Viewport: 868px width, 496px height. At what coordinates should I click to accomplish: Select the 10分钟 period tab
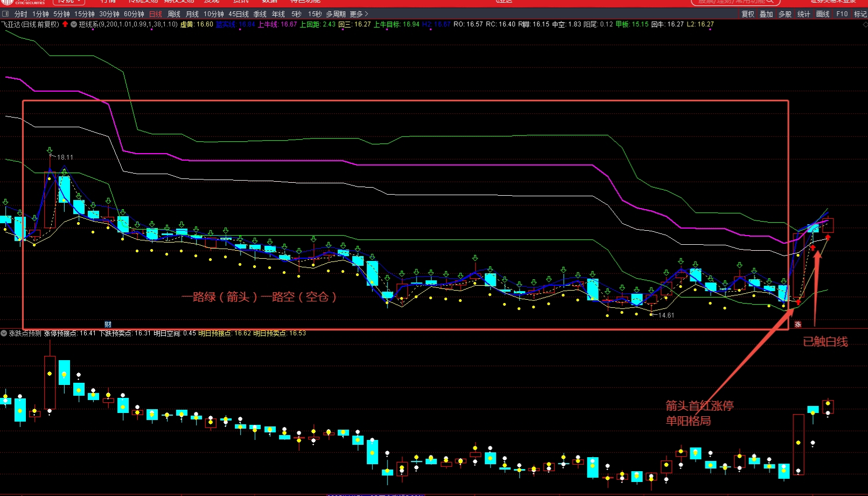click(214, 14)
